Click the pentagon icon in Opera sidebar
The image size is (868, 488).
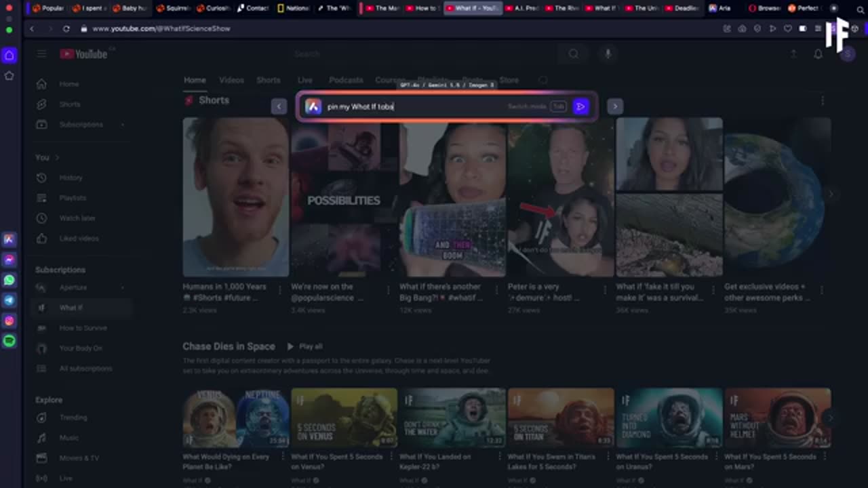[x=9, y=76]
